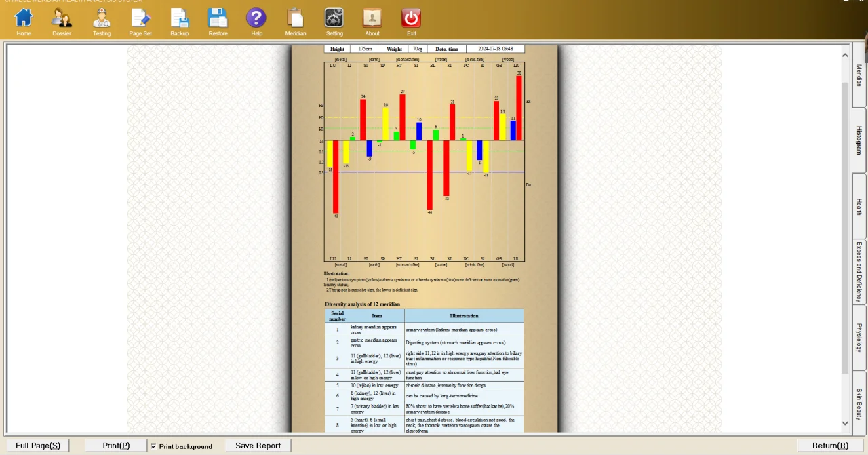
Task: Click the 'Serial number' column header
Action: 337,316
